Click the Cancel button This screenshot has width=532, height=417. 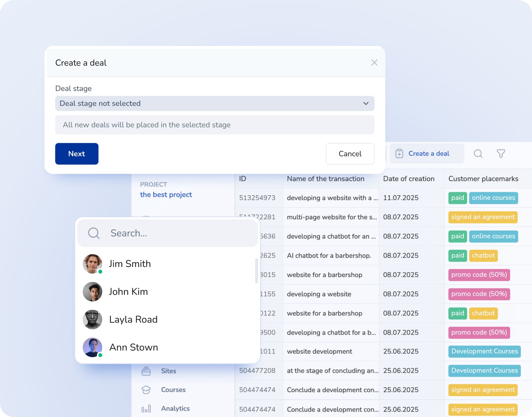pos(350,154)
